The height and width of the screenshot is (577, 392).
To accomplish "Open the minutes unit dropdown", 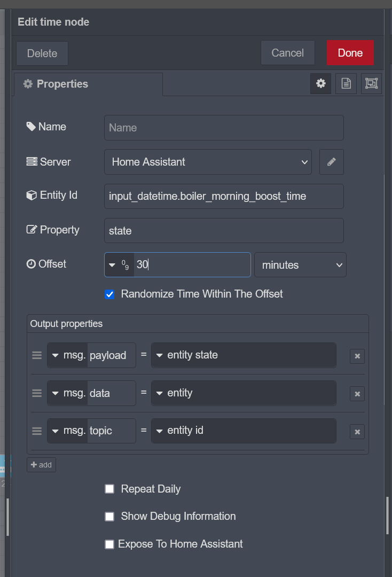I will (x=300, y=264).
